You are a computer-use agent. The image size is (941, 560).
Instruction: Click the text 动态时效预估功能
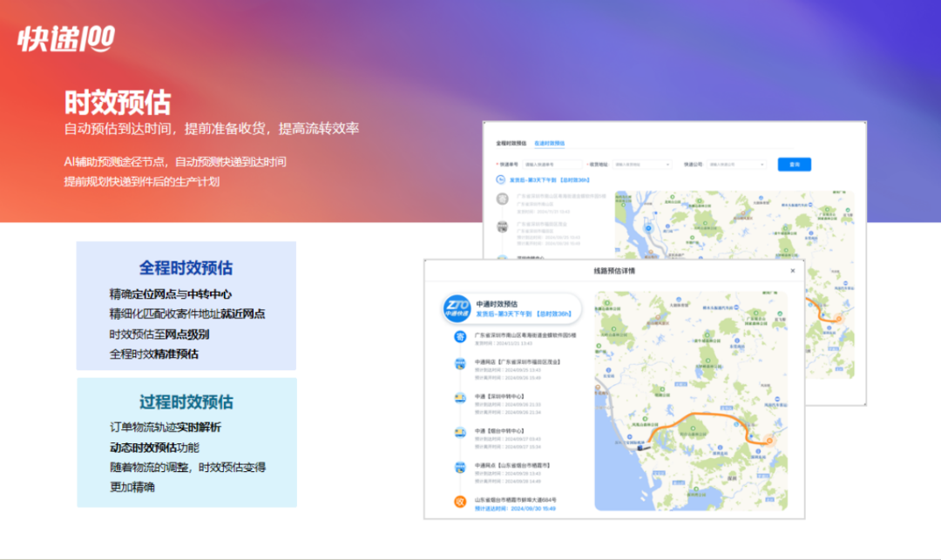[x=154, y=448]
